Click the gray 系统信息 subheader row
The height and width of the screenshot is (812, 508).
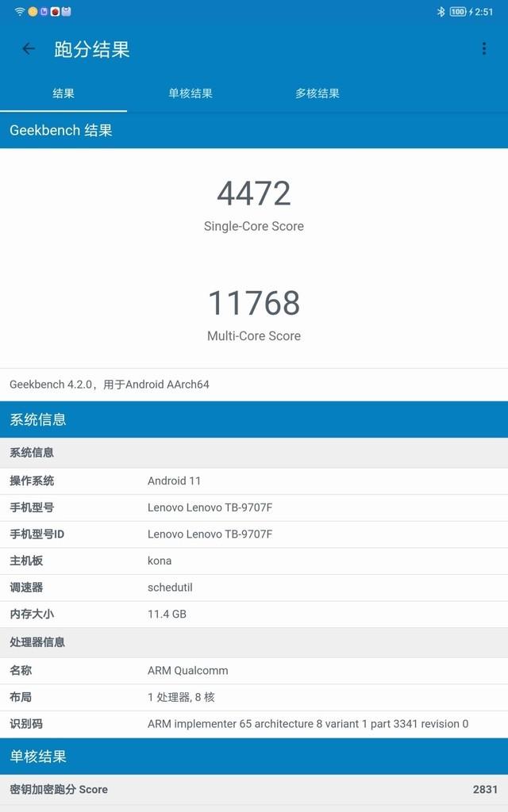[x=254, y=453]
